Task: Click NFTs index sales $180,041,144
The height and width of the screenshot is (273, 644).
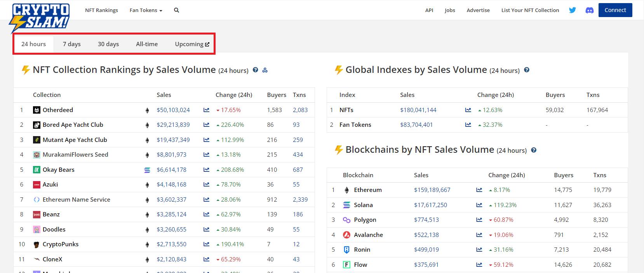Action: pyautogui.click(x=418, y=110)
